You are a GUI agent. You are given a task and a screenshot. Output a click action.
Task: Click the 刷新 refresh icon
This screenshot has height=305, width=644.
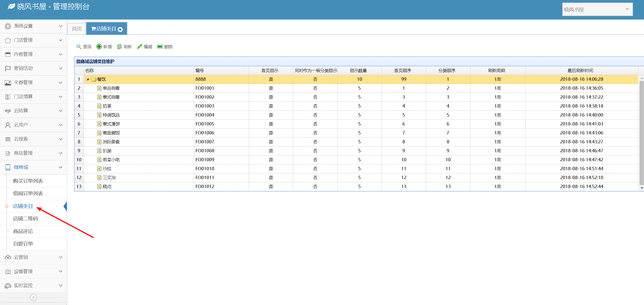pyautogui.click(x=119, y=46)
